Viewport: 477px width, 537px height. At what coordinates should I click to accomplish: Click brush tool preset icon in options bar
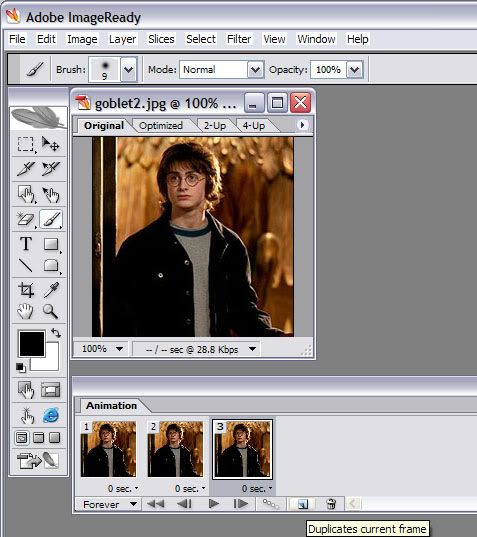[35, 70]
